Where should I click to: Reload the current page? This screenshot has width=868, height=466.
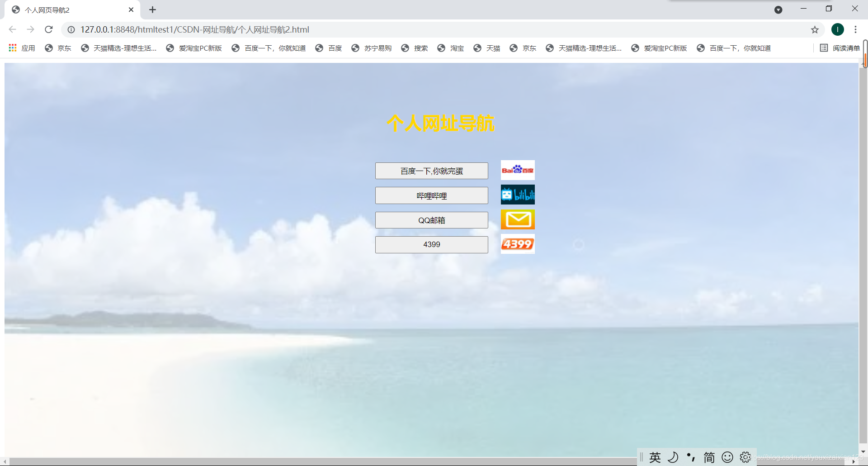coord(49,29)
